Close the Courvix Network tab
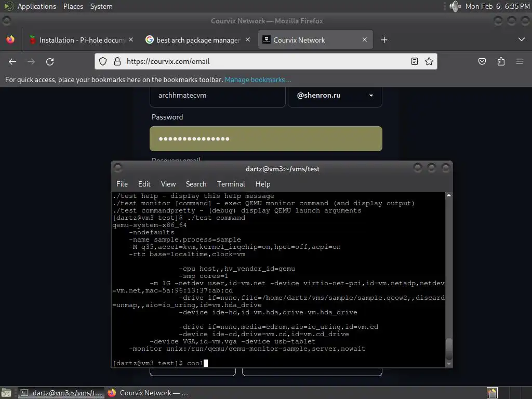Image resolution: width=532 pixels, height=399 pixels. pos(365,39)
